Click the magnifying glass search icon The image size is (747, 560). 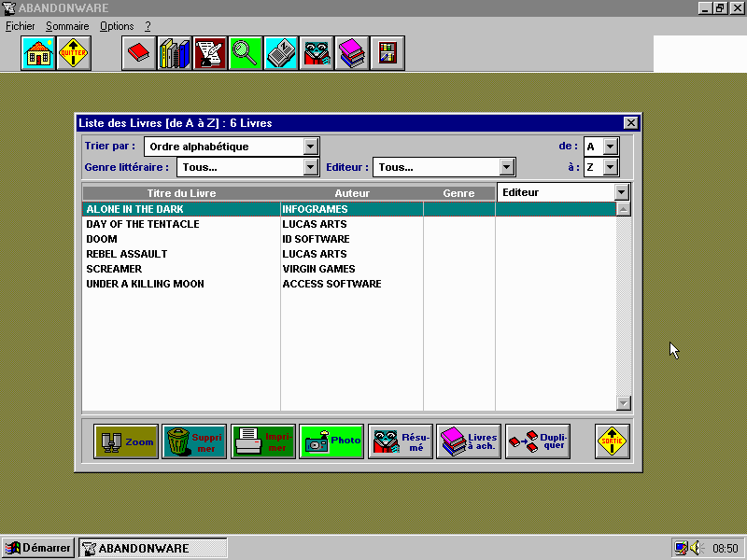click(245, 54)
